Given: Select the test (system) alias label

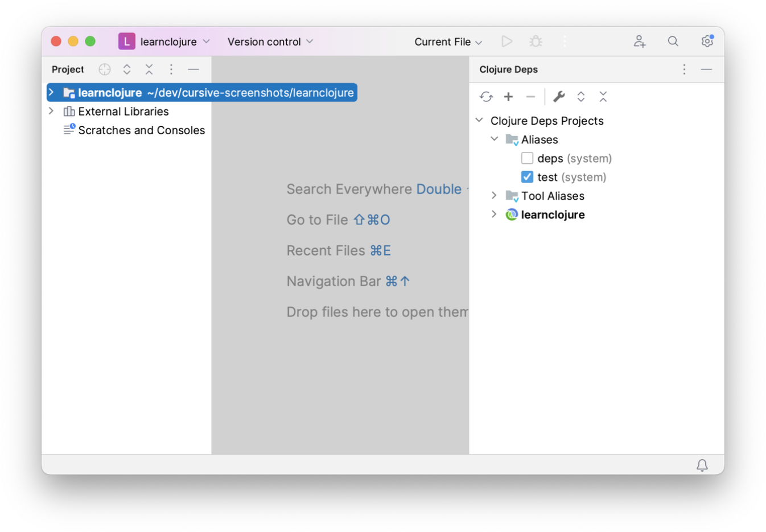Looking at the screenshot, I should pyautogui.click(x=572, y=177).
